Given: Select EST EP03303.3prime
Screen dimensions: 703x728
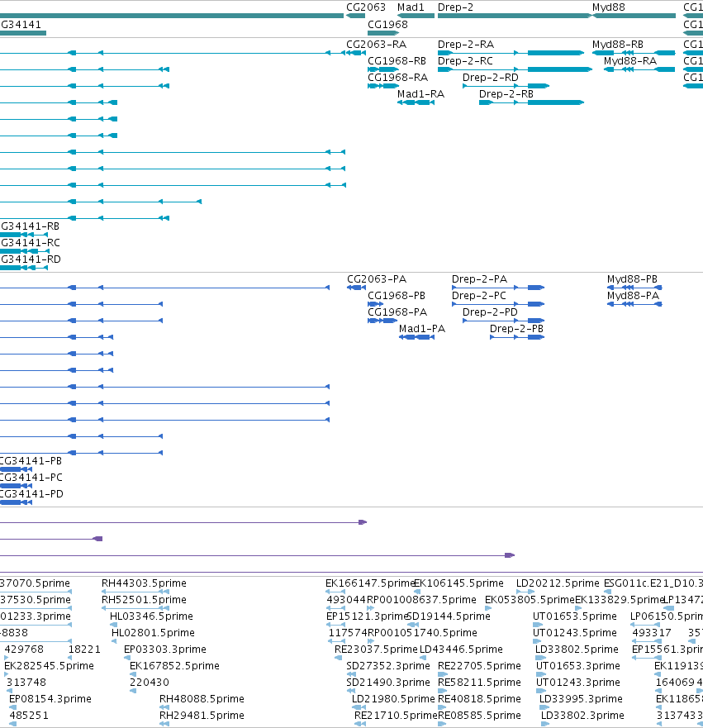Looking at the screenshot, I should [x=164, y=649].
